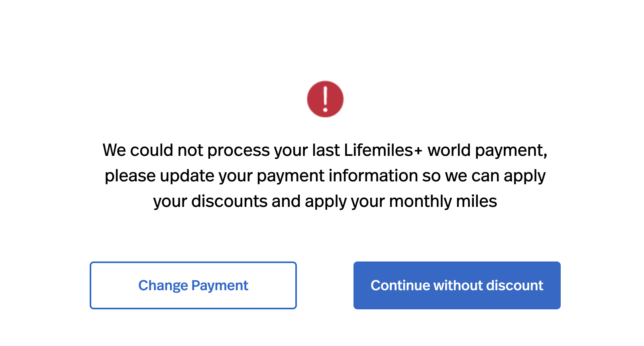Click the word "process" in the error text
644x346 pixels.
tap(238, 151)
